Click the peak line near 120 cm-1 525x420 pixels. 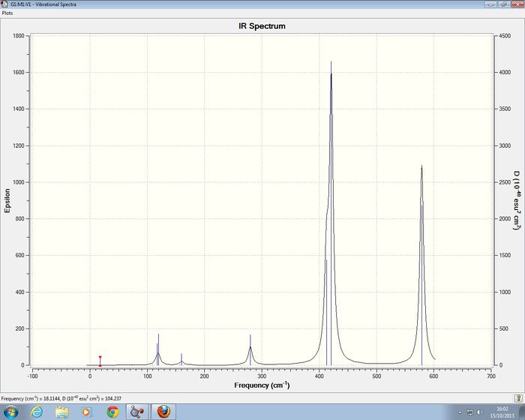click(x=158, y=349)
